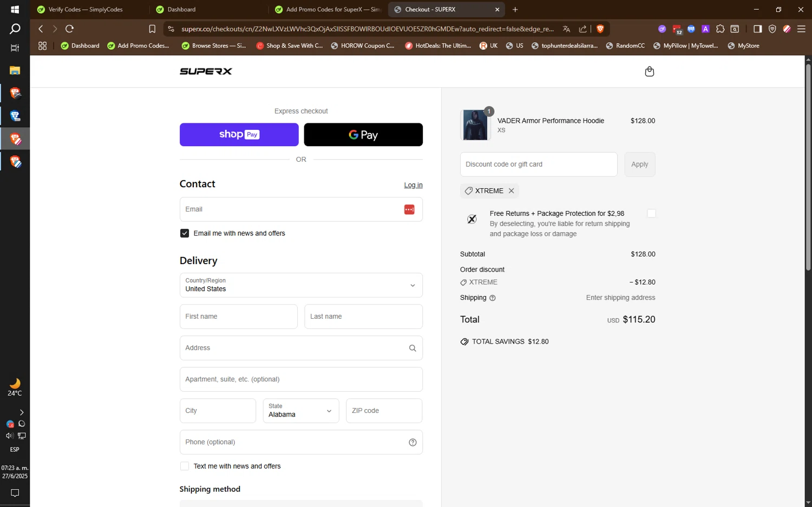Bookmark this page with the bookmark icon
Image resolution: width=812 pixels, height=507 pixels.
152,29
